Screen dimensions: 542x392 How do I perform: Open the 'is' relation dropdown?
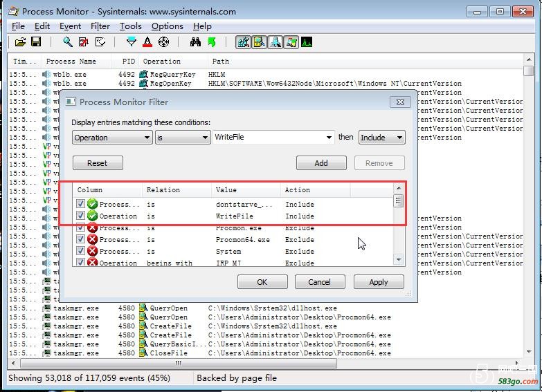coord(183,138)
